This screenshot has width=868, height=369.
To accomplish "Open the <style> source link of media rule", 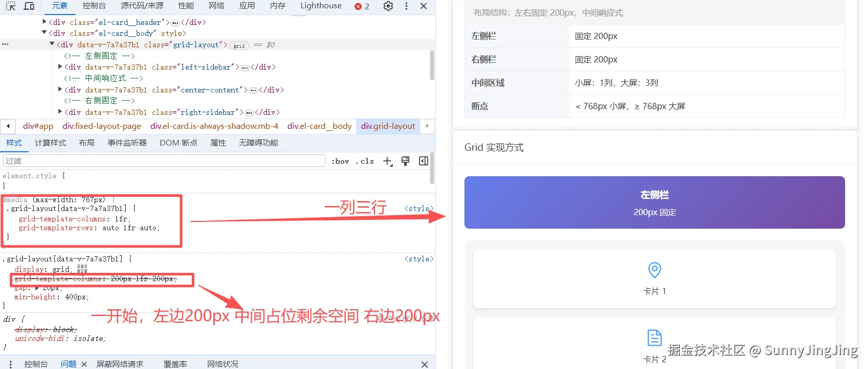I will (419, 208).
